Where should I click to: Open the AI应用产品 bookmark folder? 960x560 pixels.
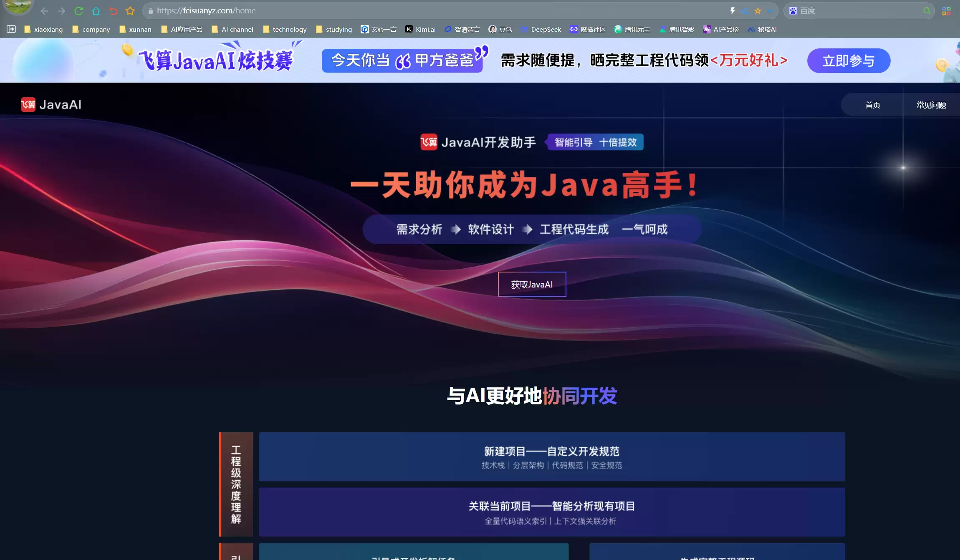click(x=182, y=29)
